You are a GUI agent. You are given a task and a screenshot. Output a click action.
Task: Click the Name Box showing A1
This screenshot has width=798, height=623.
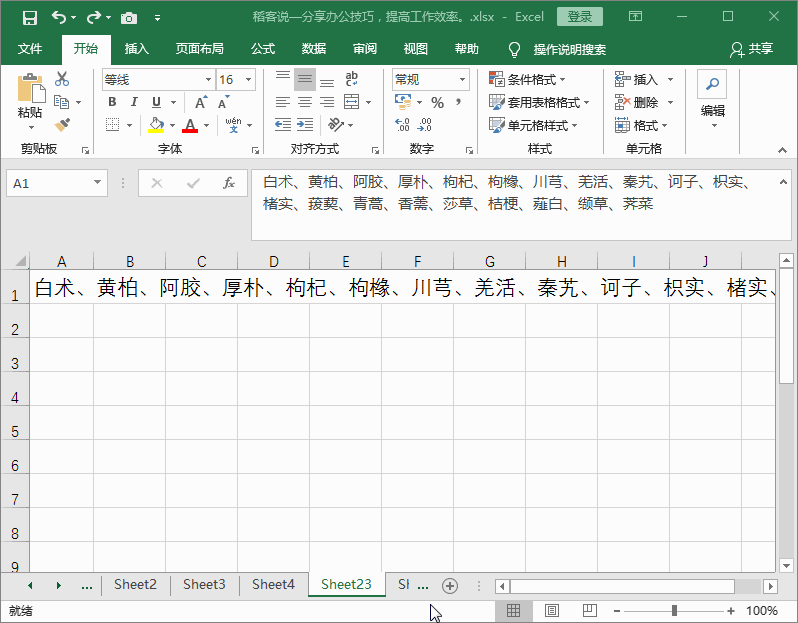(48, 183)
